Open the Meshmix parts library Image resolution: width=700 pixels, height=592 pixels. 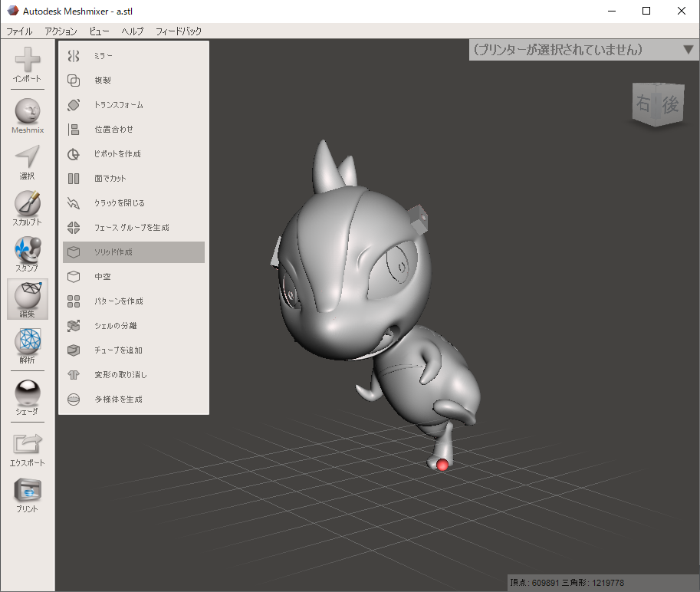(28, 116)
